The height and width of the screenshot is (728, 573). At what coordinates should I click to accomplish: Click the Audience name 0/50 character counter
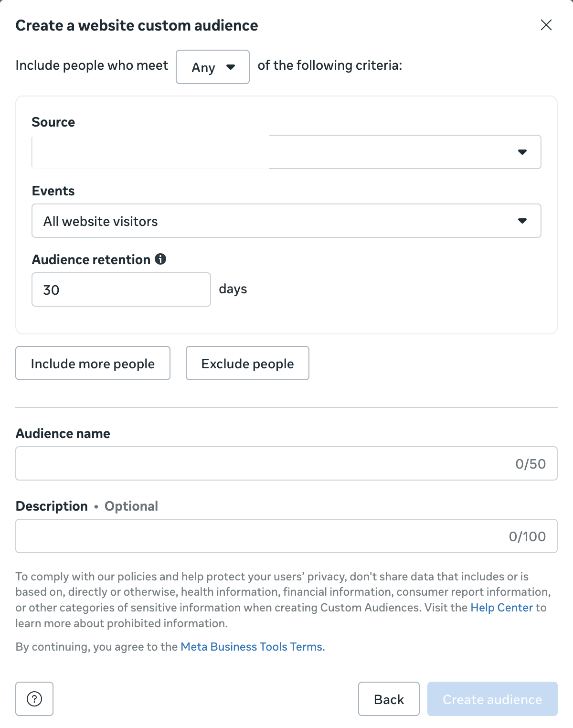click(x=531, y=464)
